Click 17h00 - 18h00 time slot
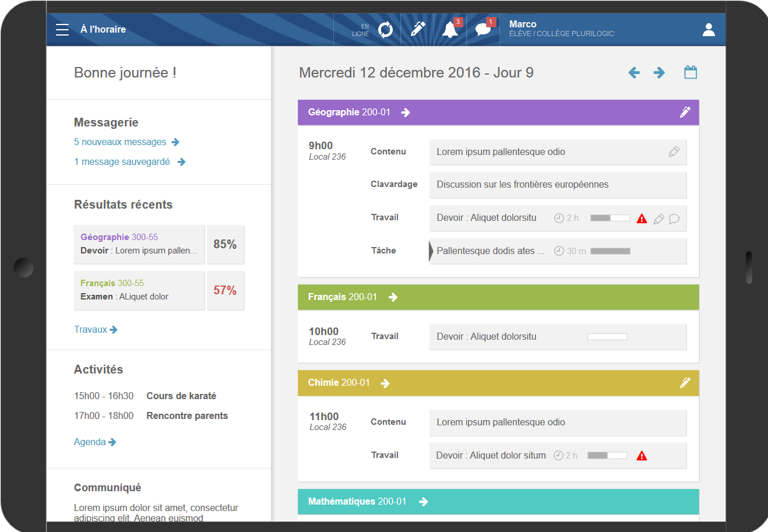768x532 pixels. point(104,416)
